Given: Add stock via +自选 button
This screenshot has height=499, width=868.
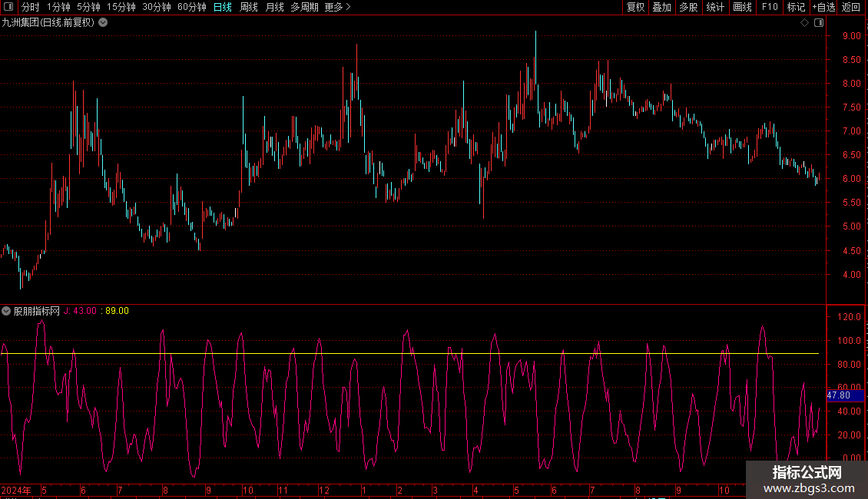Looking at the screenshot, I should pos(823,7).
